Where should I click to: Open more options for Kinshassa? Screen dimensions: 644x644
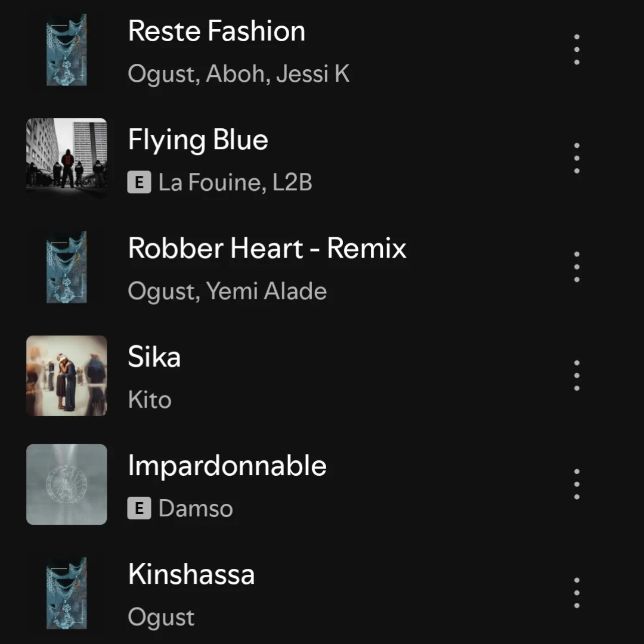pos(577,593)
